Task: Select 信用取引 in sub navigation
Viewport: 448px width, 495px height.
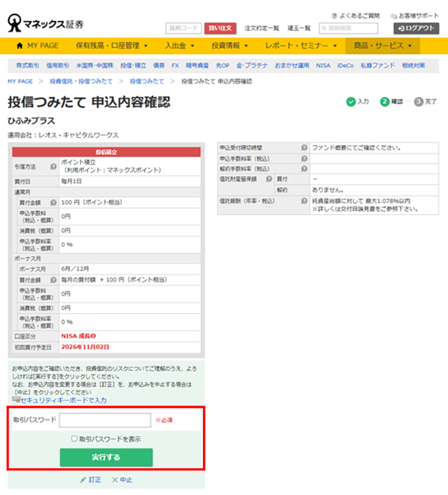Action: (x=58, y=65)
